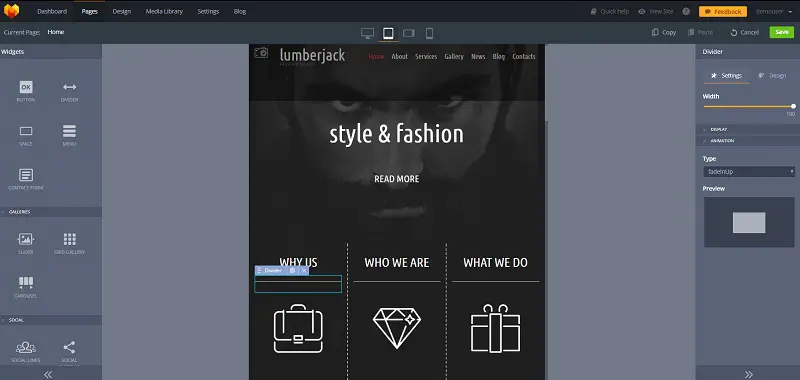
Task: Pick the Space widget icon
Action: pos(26,131)
